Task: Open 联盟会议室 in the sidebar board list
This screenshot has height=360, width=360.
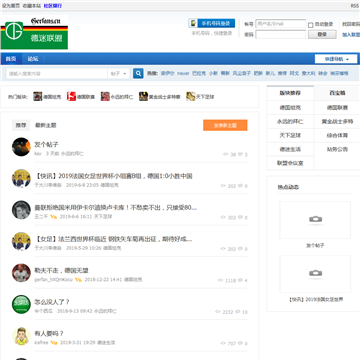Action: tap(290, 163)
